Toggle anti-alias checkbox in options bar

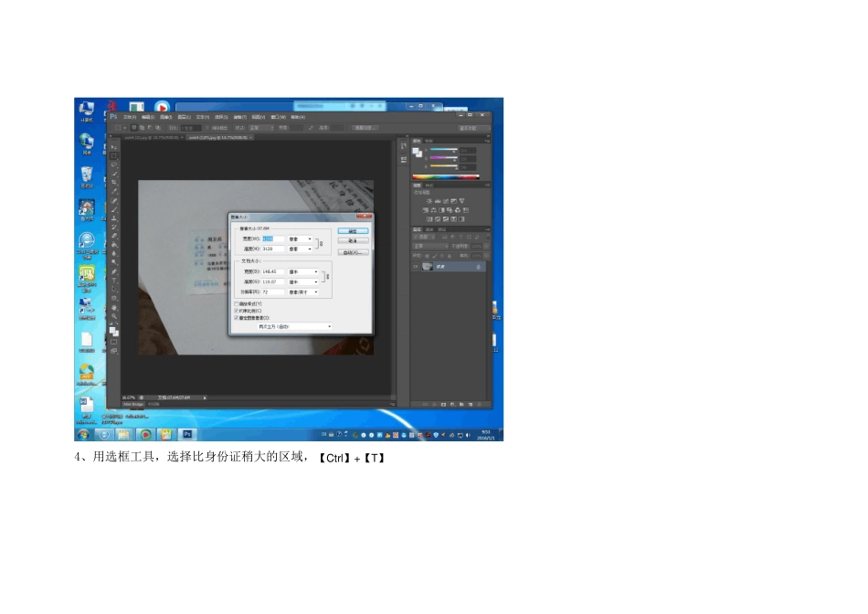(207, 128)
